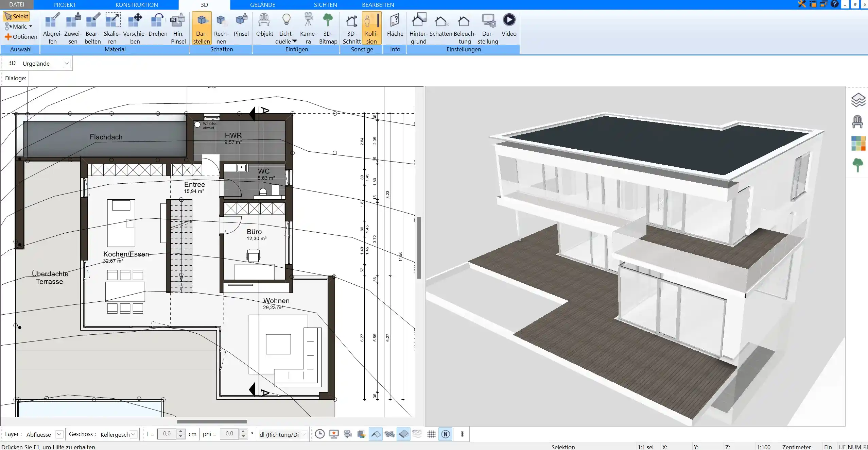Insert a 3D-Bitmap tree
The image size is (868, 450).
point(328,28)
